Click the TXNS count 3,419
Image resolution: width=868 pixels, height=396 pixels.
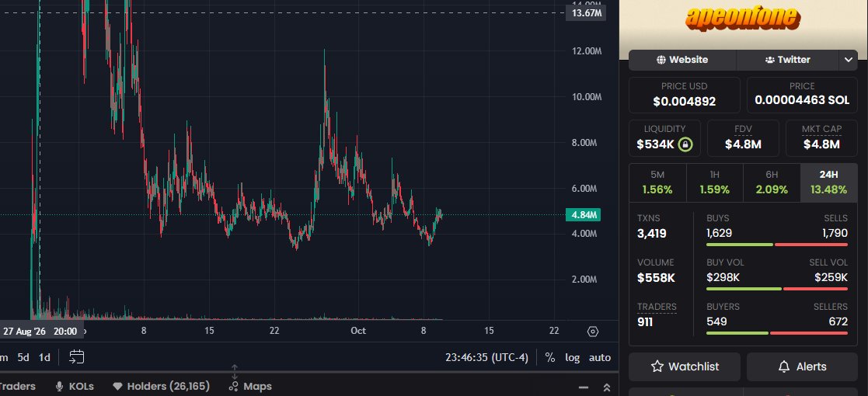(651, 234)
